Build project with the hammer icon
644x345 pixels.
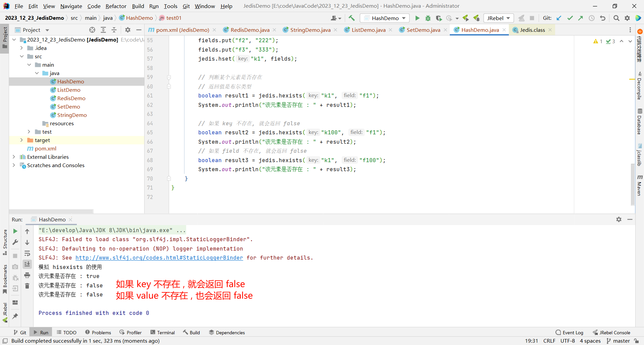click(352, 18)
